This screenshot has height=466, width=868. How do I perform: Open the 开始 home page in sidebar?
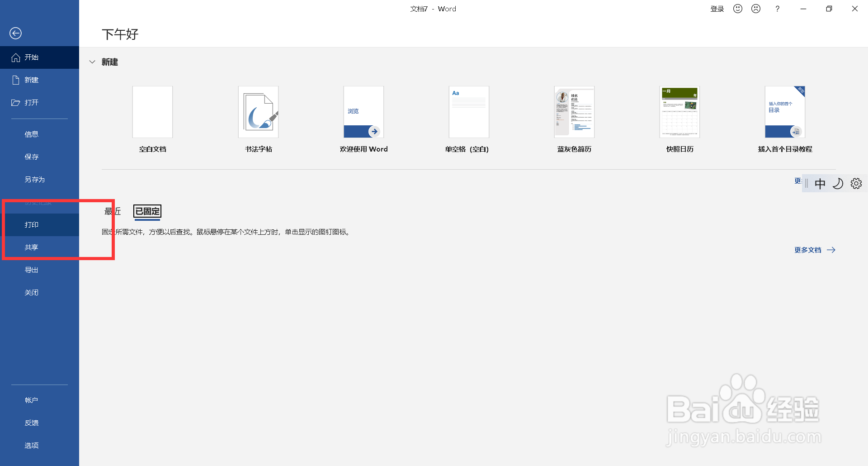tap(39, 57)
